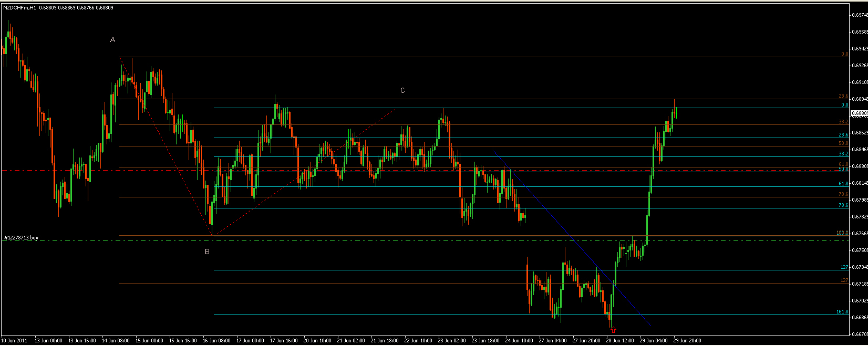Click the brown 38.2 Fibonacci level label
The width and height of the screenshot is (868, 346).
tap(843, 121)
